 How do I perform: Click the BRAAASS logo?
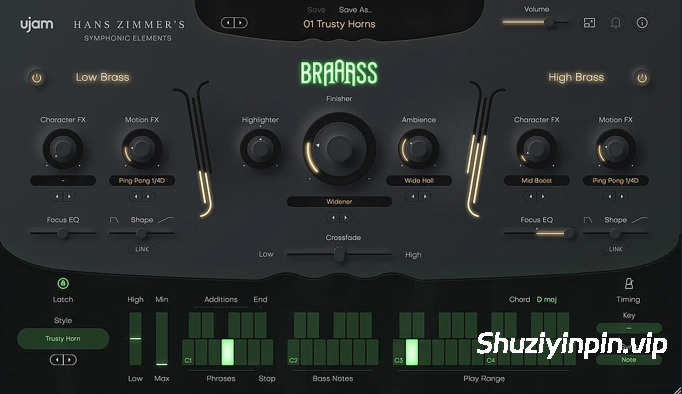pos(339,73)
